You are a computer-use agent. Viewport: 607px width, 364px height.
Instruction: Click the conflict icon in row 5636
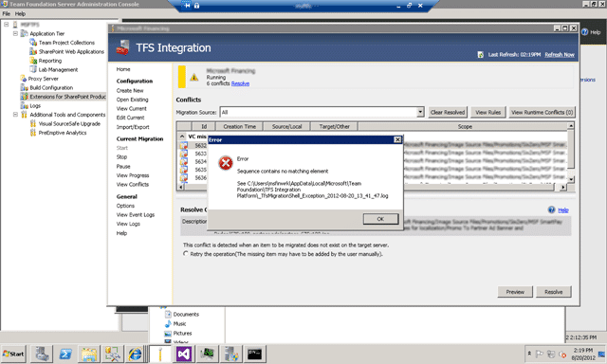[x=183, y=178]
